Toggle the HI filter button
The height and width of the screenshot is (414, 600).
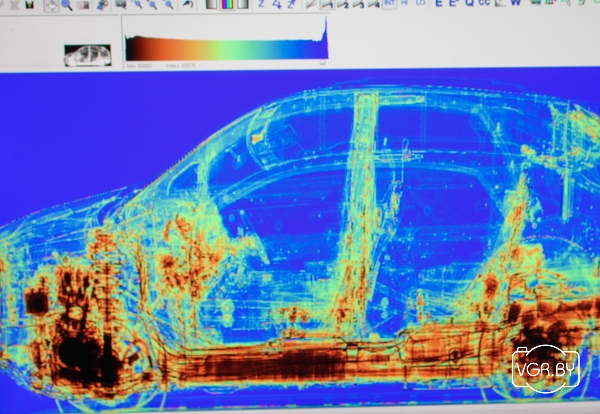(x=404, y=3)
